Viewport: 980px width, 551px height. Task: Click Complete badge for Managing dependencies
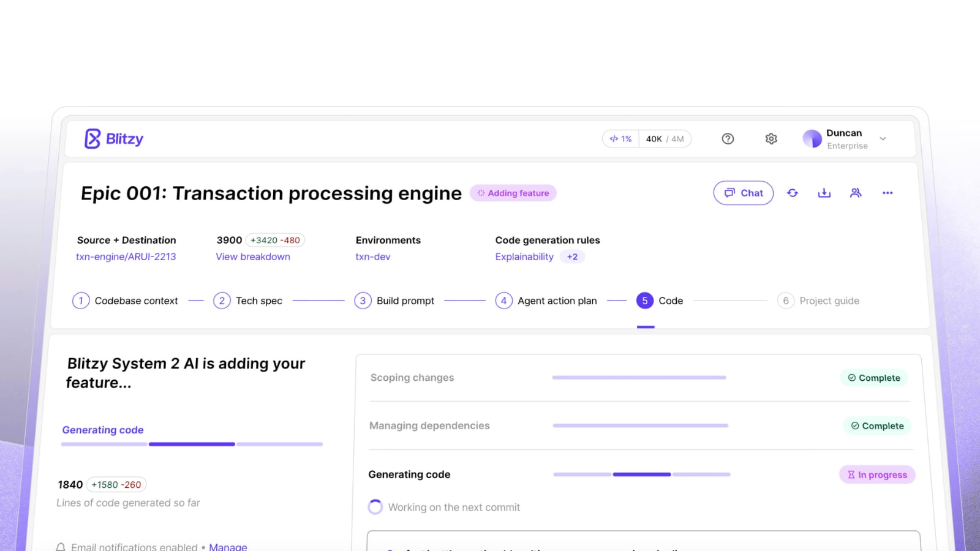[x=877, y=425]
